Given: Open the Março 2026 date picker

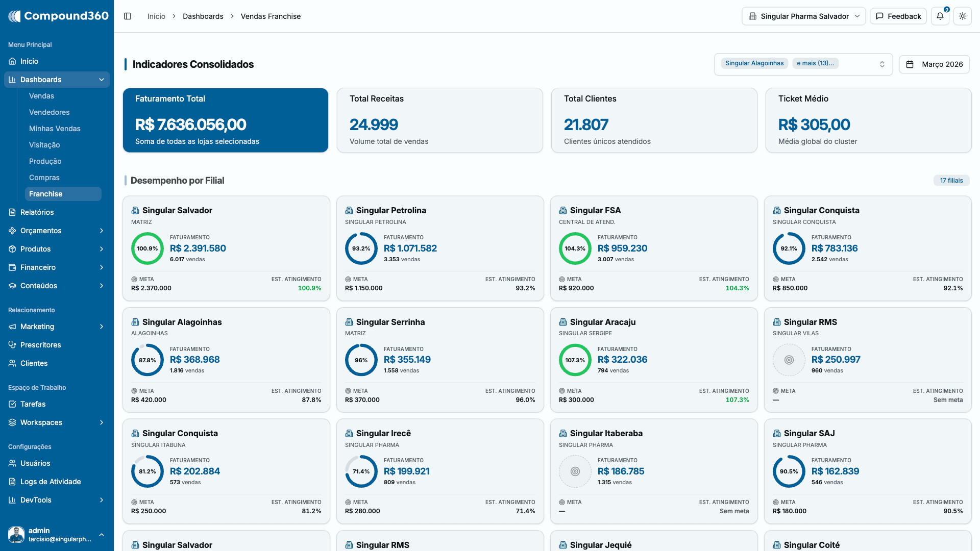Looking at the screenshot, I should click(x=934, y=64).
